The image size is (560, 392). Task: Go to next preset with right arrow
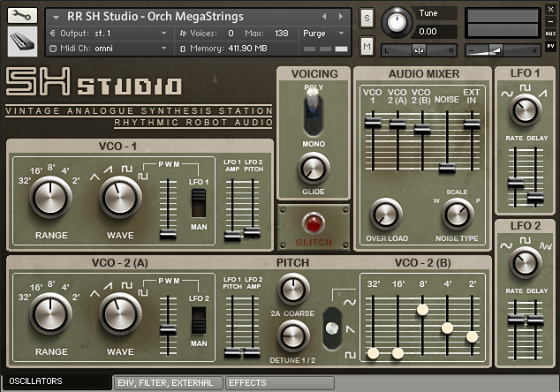[341, 17]
